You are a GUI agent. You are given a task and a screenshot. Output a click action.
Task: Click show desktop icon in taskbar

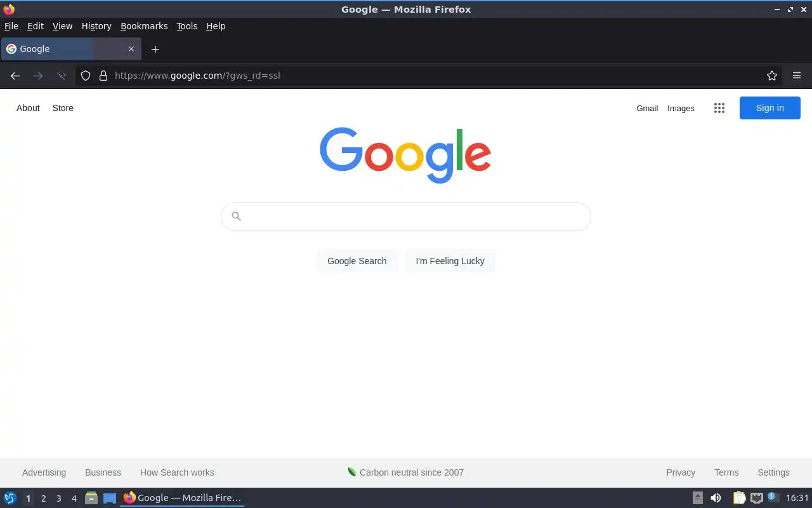tap(110, 498)
